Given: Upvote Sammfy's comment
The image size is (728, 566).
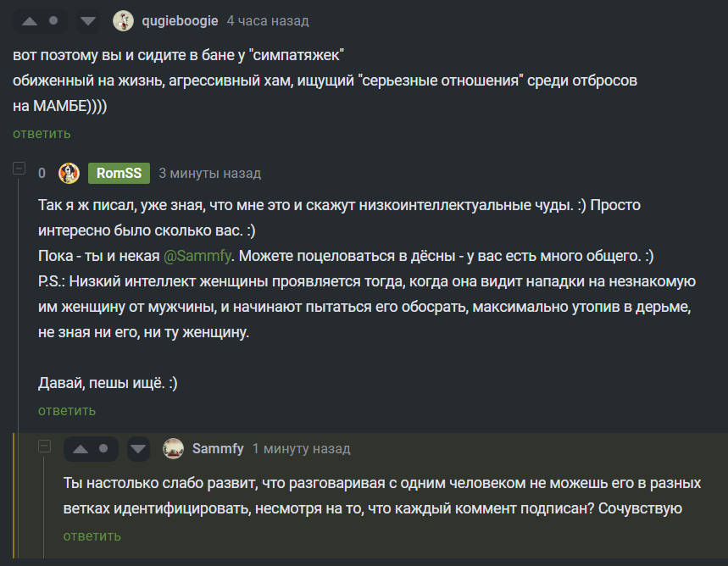Looking at the screenshot, I should click(81, 449).
